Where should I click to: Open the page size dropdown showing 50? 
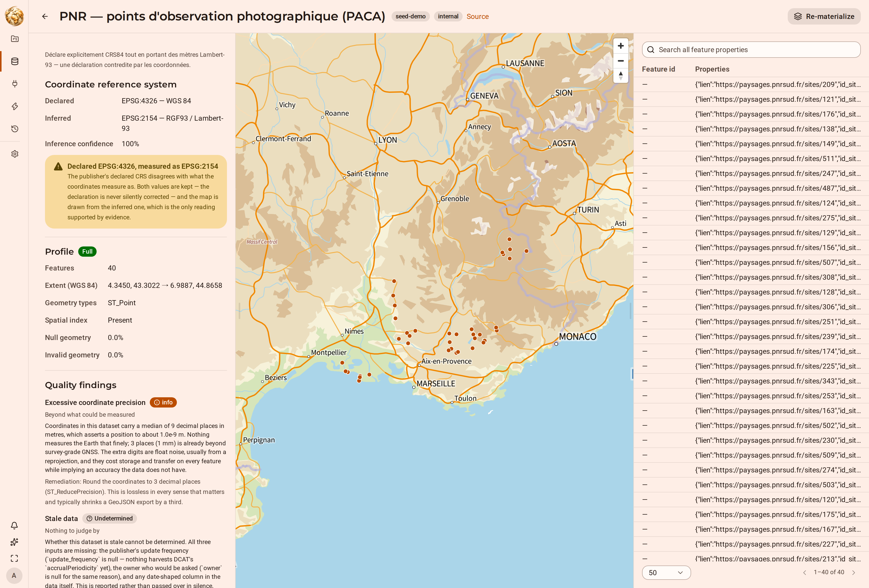pyautogui.click(x=666, y=573)
